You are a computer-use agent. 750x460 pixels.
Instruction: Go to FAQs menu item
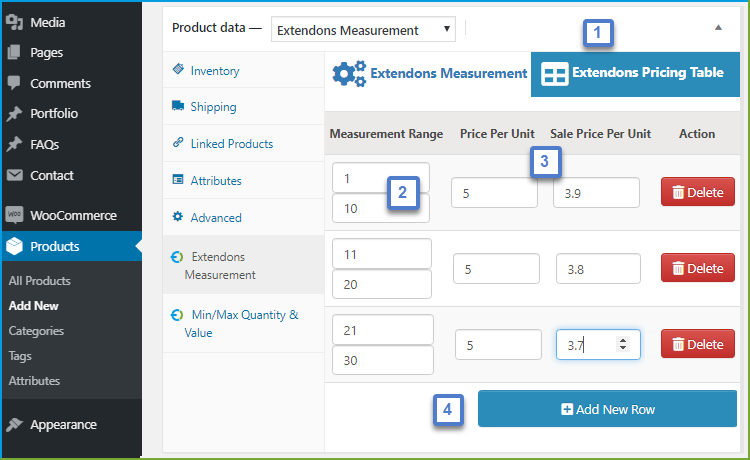(44, 144)
